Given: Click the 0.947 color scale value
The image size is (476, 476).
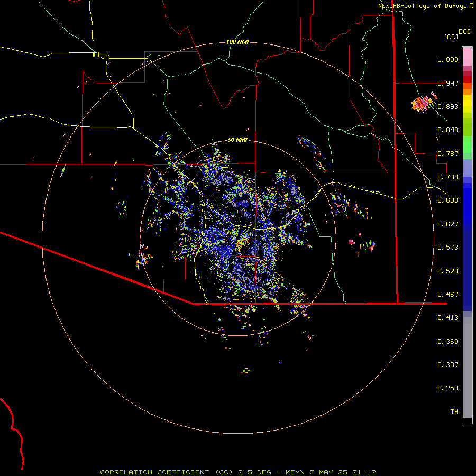Looking at the screenshot, I should point(448,83).
